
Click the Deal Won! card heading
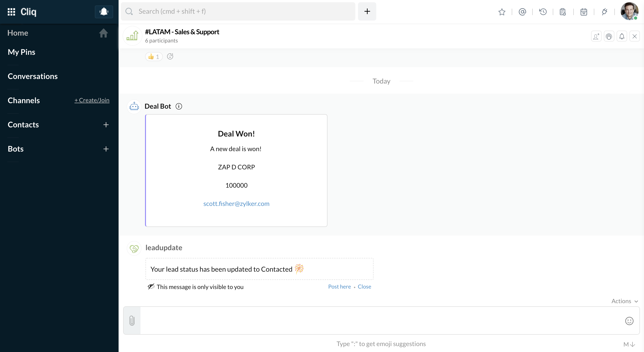click(x=236, y=134)
